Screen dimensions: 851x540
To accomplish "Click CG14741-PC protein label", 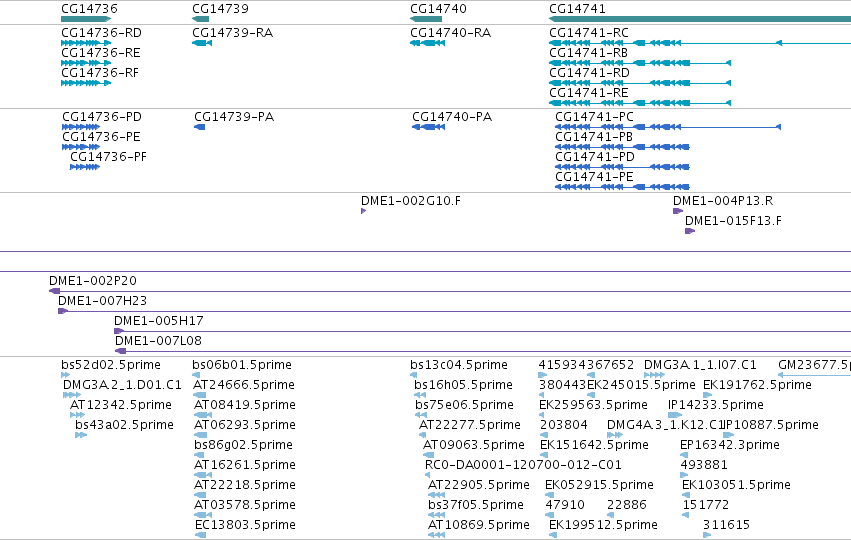I will (594, 117).
